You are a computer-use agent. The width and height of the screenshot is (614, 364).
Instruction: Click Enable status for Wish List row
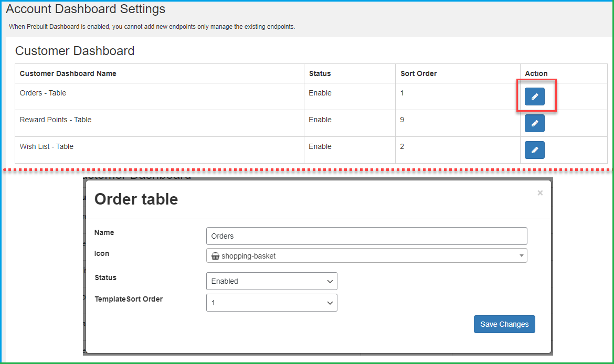[x=320, y=146]
